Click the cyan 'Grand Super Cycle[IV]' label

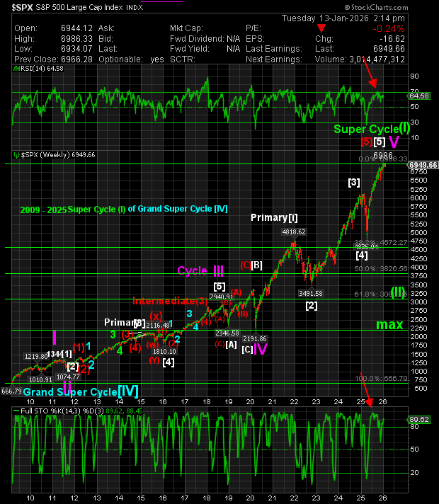[81, 391]
